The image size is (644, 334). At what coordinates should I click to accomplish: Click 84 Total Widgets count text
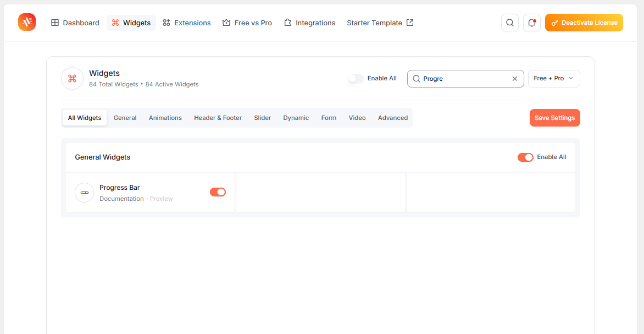(114, 84)
